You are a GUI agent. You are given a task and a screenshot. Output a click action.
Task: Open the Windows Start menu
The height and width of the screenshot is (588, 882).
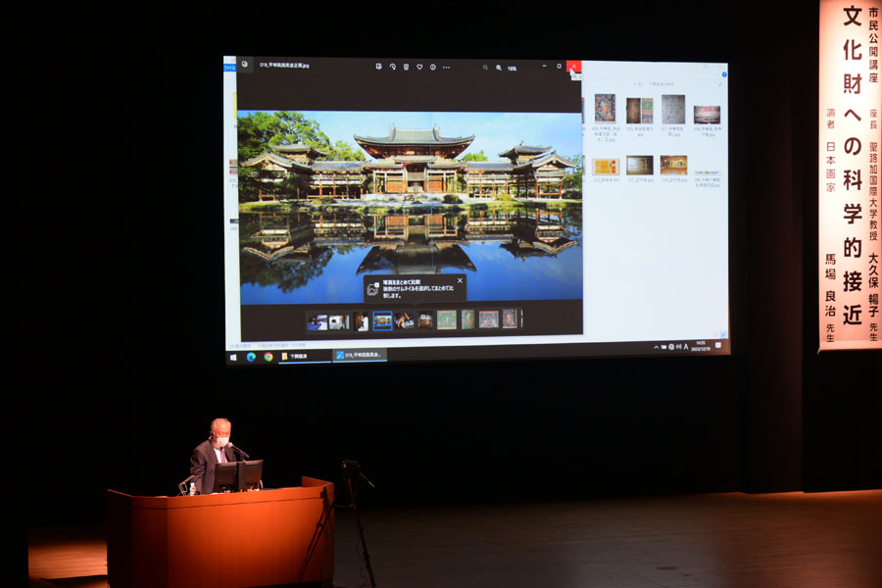(233, 358)
